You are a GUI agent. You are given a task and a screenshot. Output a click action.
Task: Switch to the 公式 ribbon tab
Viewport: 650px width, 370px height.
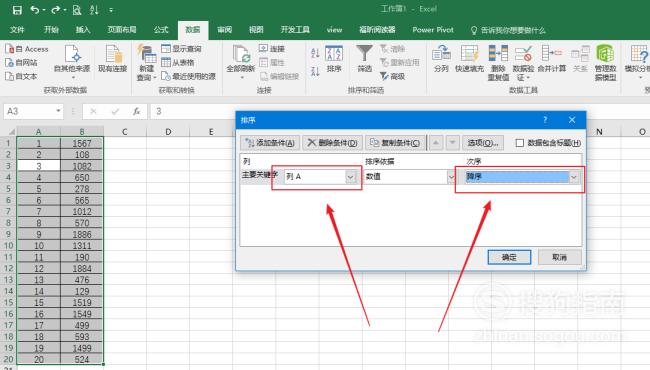(x=161, y=30)
